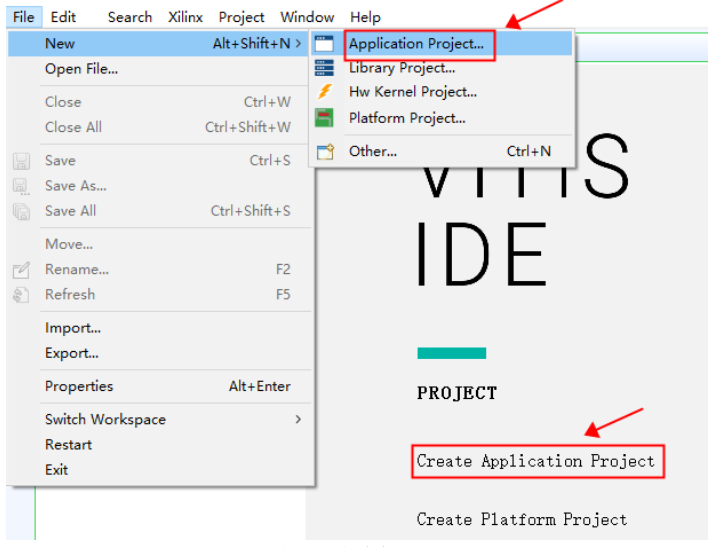Click Create Application Project link

[535, 461]
